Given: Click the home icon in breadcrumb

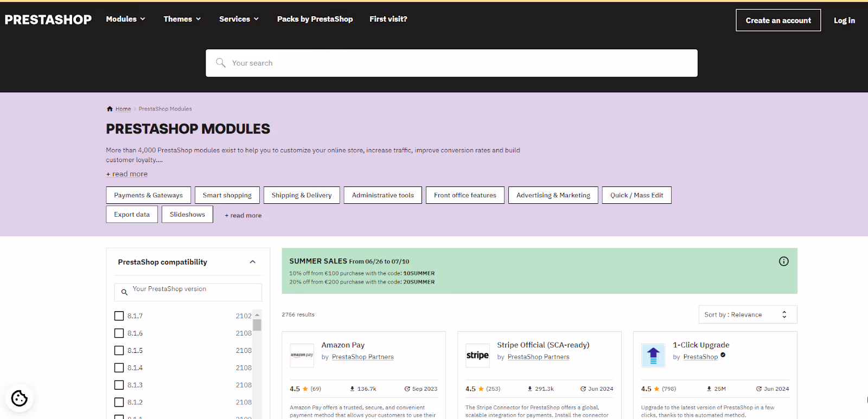Looking at the screenshot, I should tap(110, 109).
